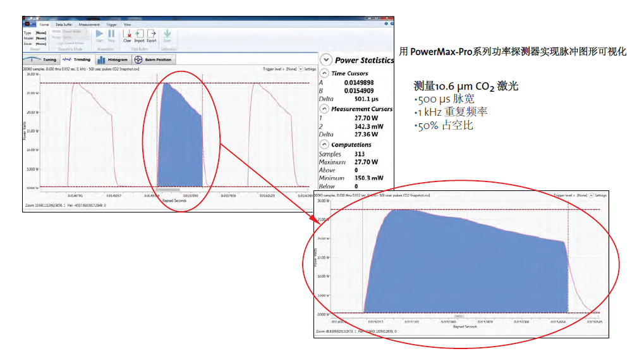The height and width of the screenshot is (351, 644).
Task: Select time cursor B value 0.0154909
Action: [x=359, y=91]
